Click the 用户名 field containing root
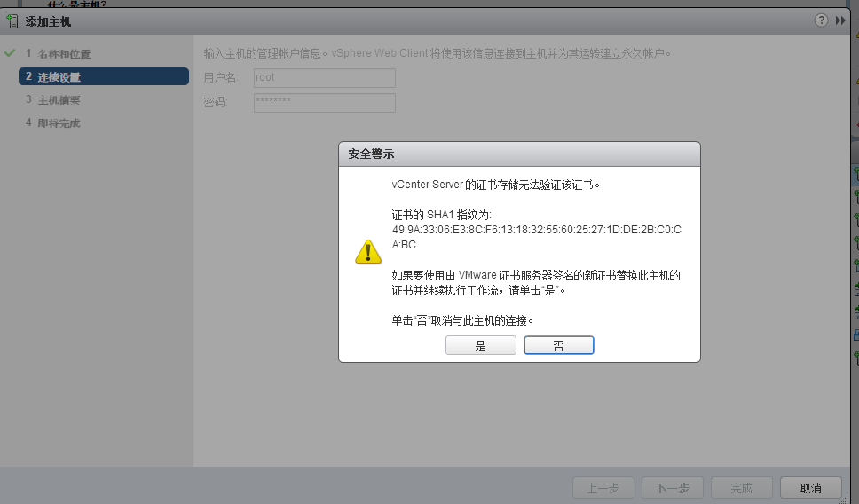Viewport: 859px width, 504px height. click(x=324, y=78)
